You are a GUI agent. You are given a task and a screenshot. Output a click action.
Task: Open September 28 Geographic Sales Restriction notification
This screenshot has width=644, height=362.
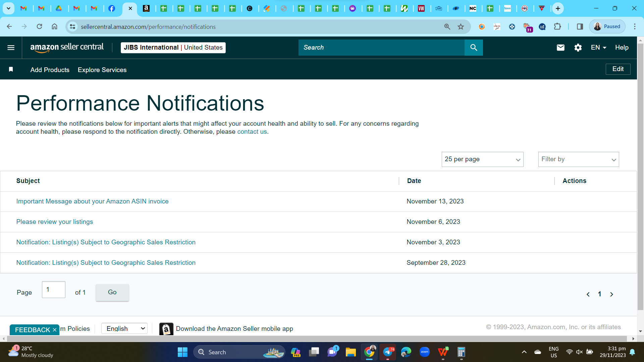click(x=106, y=263)
